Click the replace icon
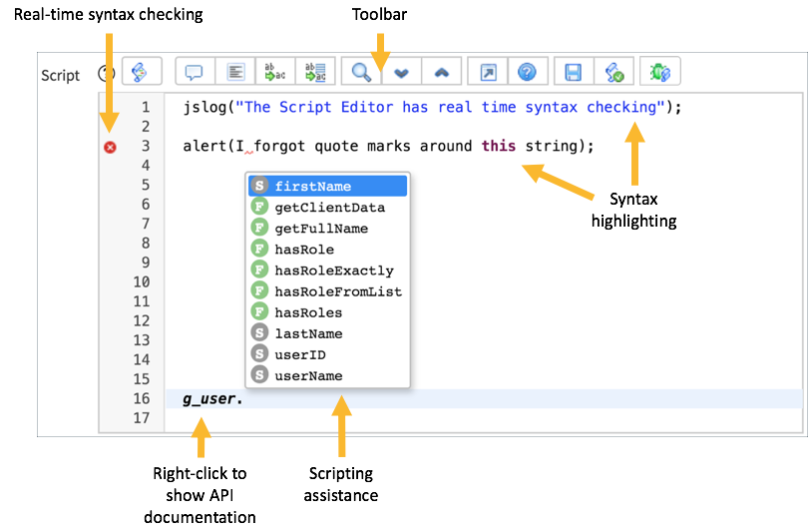The image size is (812, 531). pyautogui.click(x=274, y=73)
